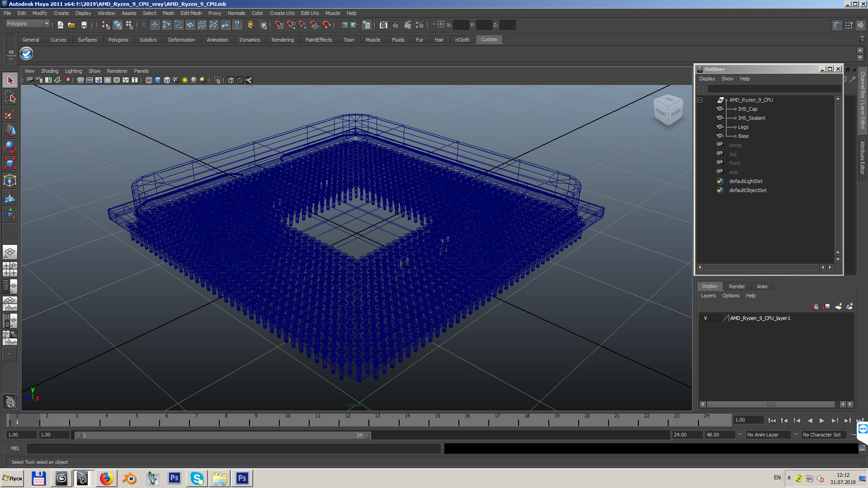Click the yellow Use All Lights icon
Viewport: 868px width, 488px height.
[x=185, y=80]
